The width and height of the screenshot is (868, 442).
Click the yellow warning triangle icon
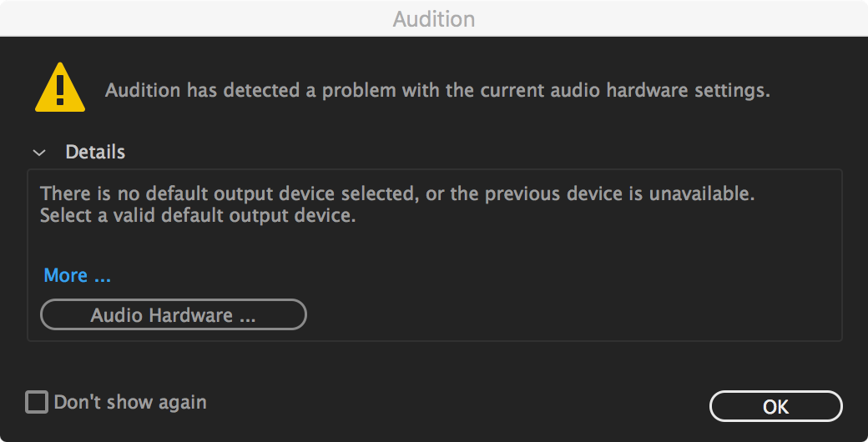(x=59, y=88)
